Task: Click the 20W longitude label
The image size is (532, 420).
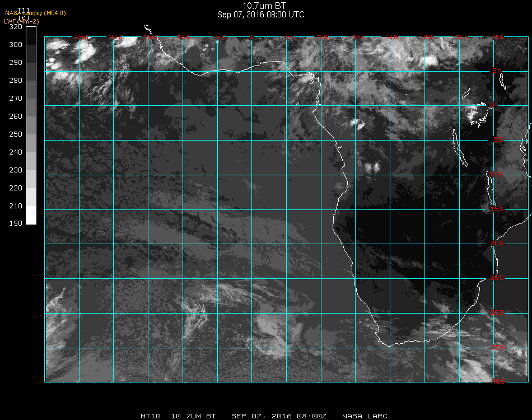Action: click(x=116, y=37)
